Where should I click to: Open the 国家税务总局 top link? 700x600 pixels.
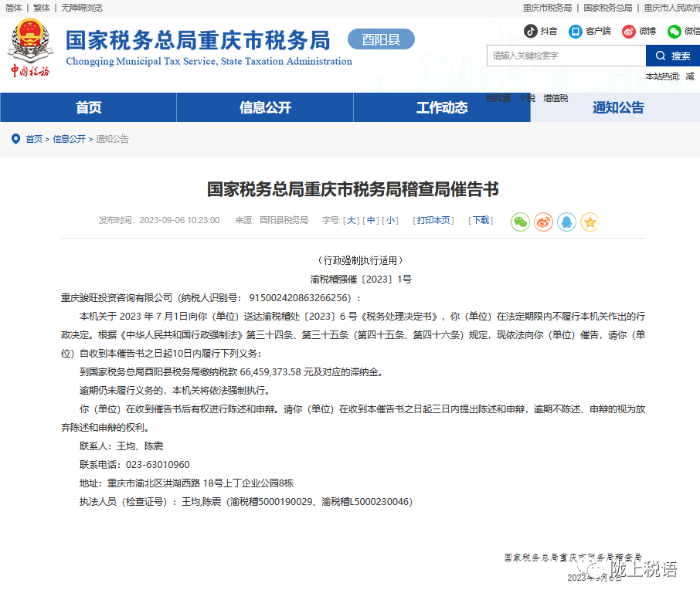[607, 8]
